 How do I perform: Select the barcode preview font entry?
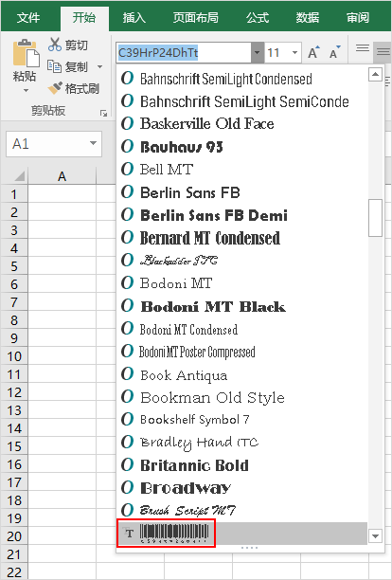[x=242, y=534]
